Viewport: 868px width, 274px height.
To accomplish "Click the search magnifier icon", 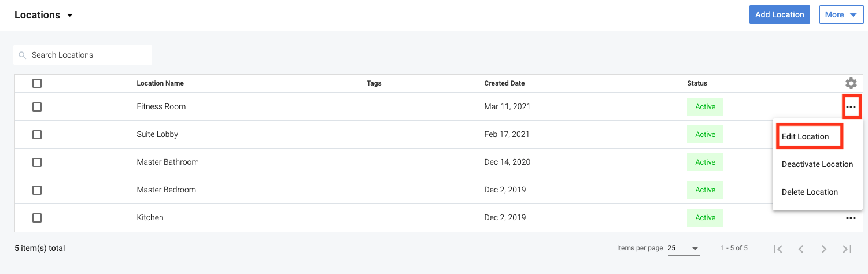I will [23, 55].
